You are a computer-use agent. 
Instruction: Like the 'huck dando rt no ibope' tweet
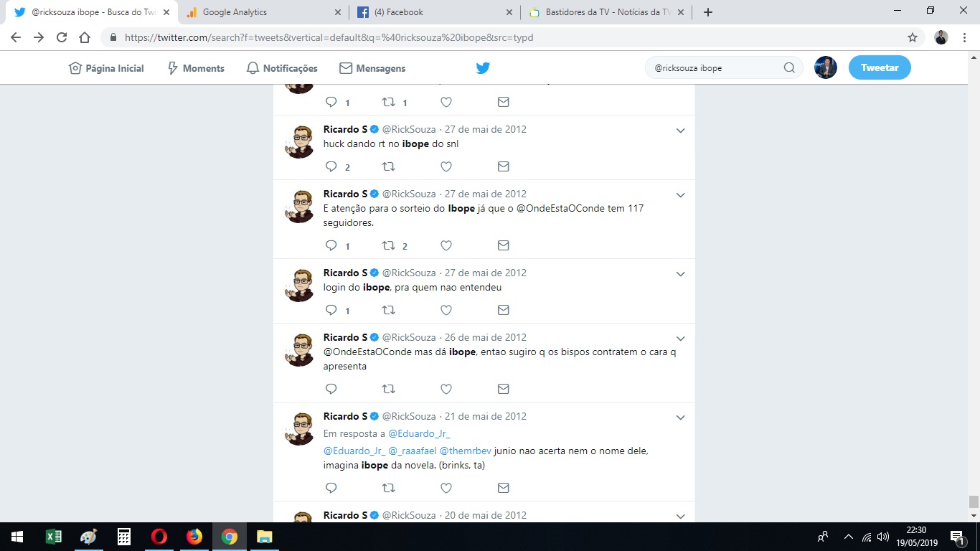(446, 166)
